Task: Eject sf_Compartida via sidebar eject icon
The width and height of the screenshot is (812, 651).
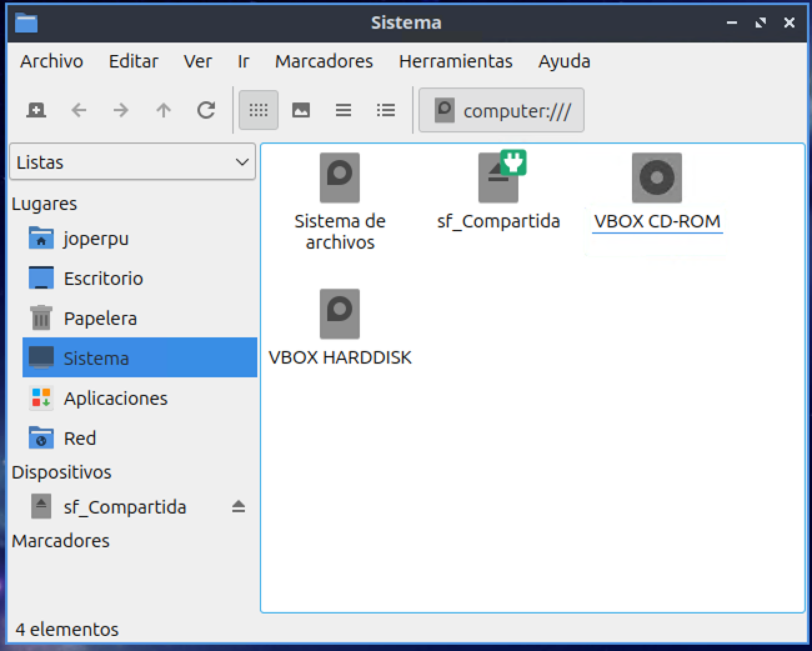Action: (239, 506)
